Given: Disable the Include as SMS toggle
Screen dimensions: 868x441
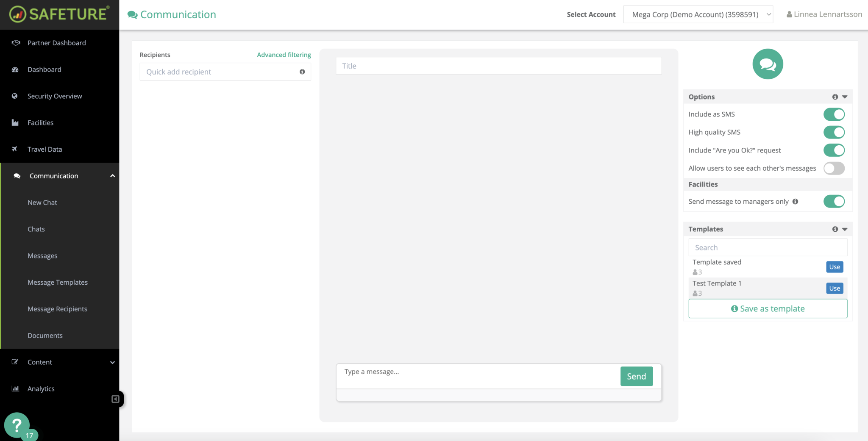Looking at the screenshot, I should [x=834, y=114].
